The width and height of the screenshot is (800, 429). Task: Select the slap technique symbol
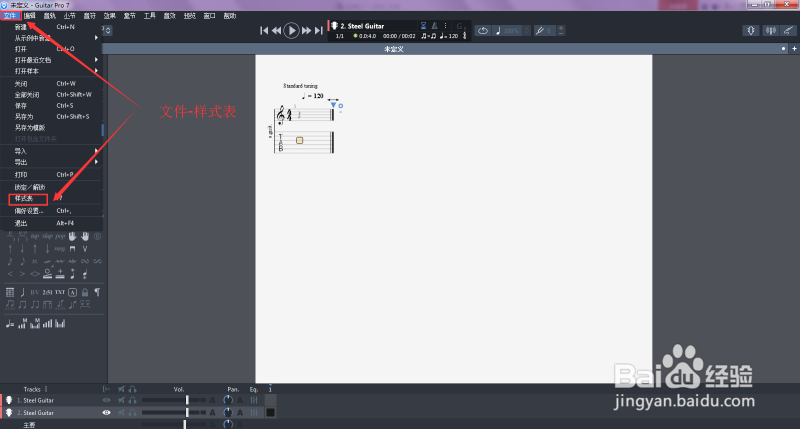pos(47,236)
